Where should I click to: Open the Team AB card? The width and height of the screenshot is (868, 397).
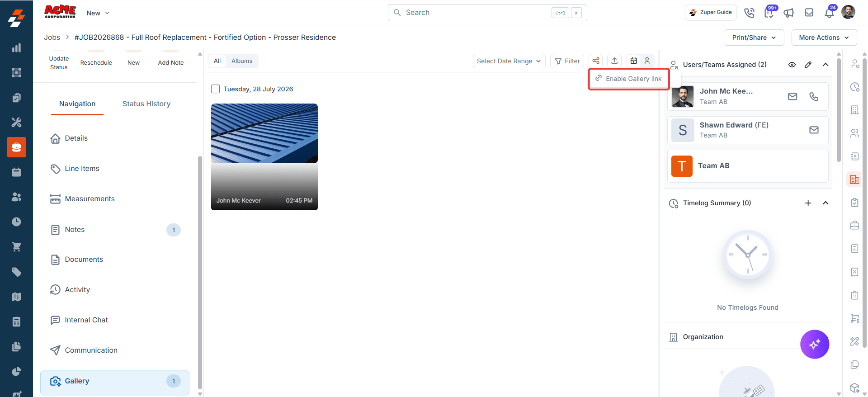(748, 166)
